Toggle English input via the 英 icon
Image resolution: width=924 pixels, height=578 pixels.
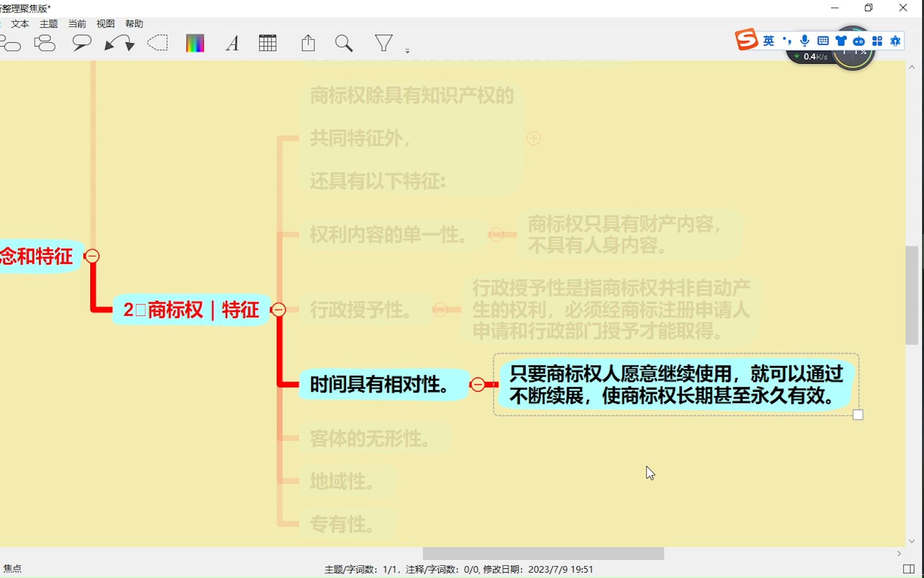(x=768, y=40)
